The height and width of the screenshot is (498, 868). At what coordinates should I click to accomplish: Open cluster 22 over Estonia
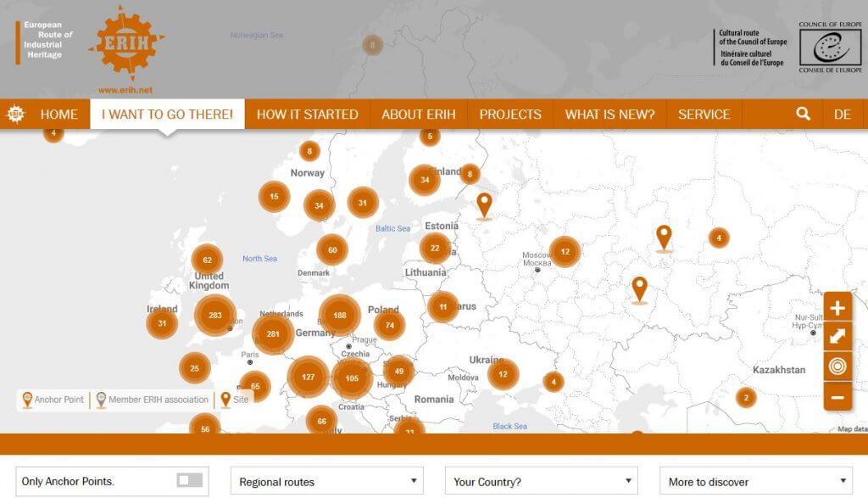click(435, 249)
